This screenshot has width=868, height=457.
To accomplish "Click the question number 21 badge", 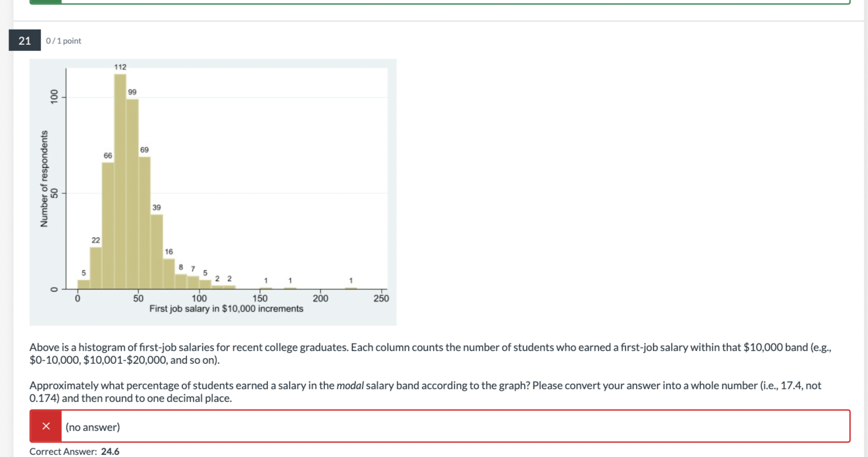I will [24, 41].
